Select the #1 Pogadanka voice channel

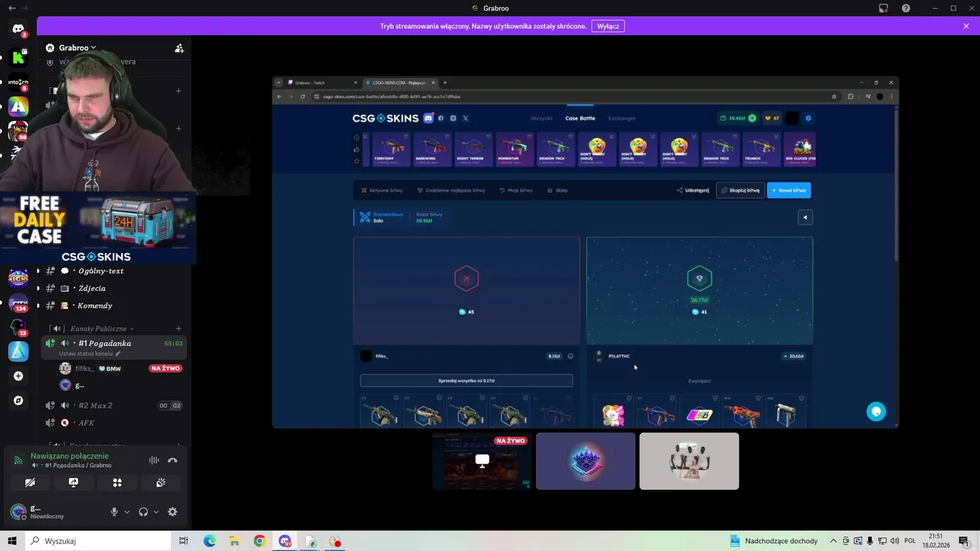pos(115,344)
